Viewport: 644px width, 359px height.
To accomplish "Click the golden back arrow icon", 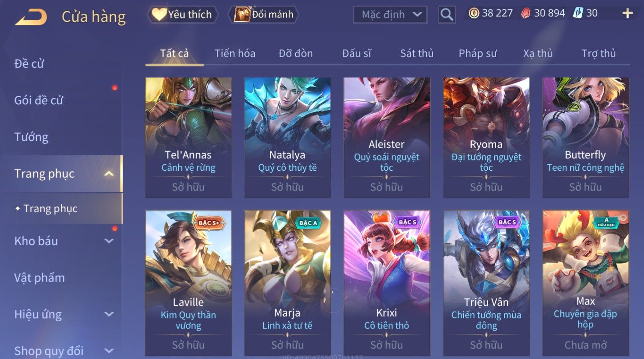I will [31, 17].
